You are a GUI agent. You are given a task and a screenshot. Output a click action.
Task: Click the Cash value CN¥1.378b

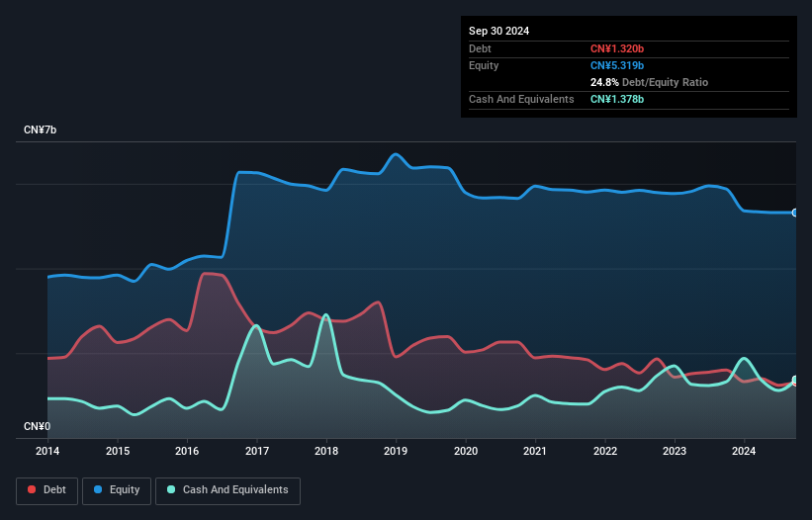[x=617, y=99]
